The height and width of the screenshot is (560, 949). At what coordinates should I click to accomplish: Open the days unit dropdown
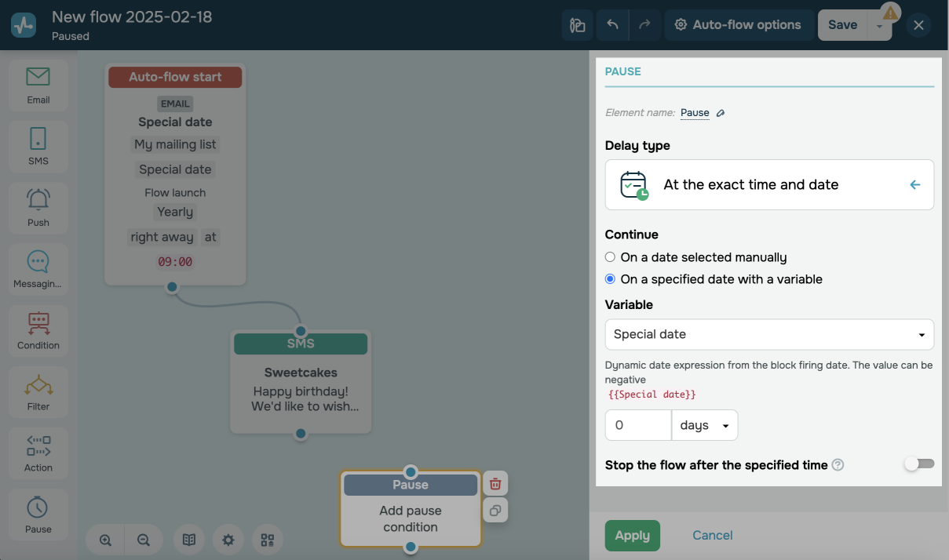(x=705, y=425)
